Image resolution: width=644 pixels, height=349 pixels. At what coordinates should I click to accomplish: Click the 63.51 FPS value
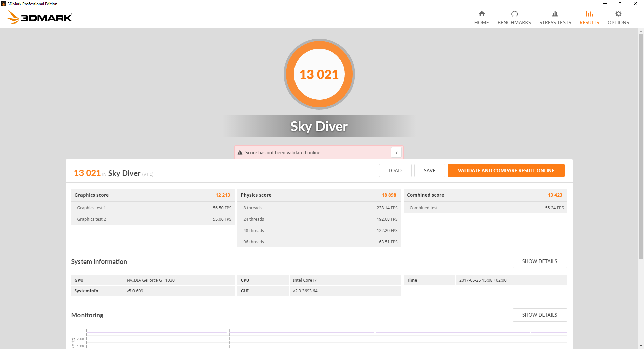pos(388,242)
